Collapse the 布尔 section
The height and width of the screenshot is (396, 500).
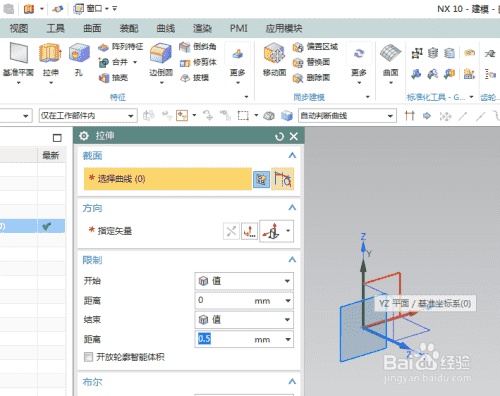(x=292, y=381)
